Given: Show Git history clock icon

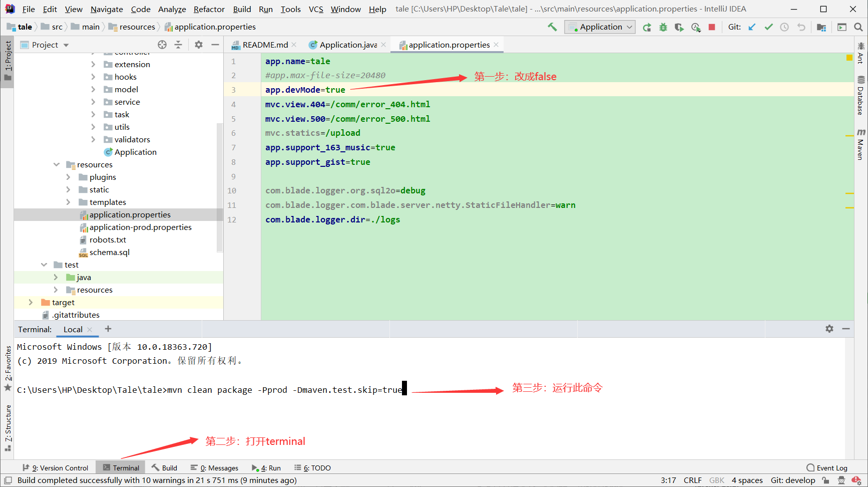Looking at the screenshot, I should pyautogui.click(x=784, y=27).
